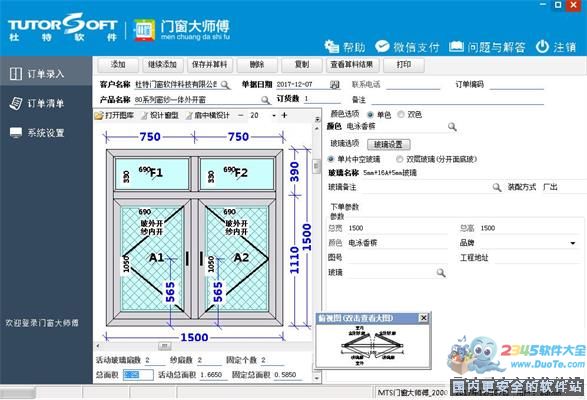Click the 保存并算料 button

[210, 65]
